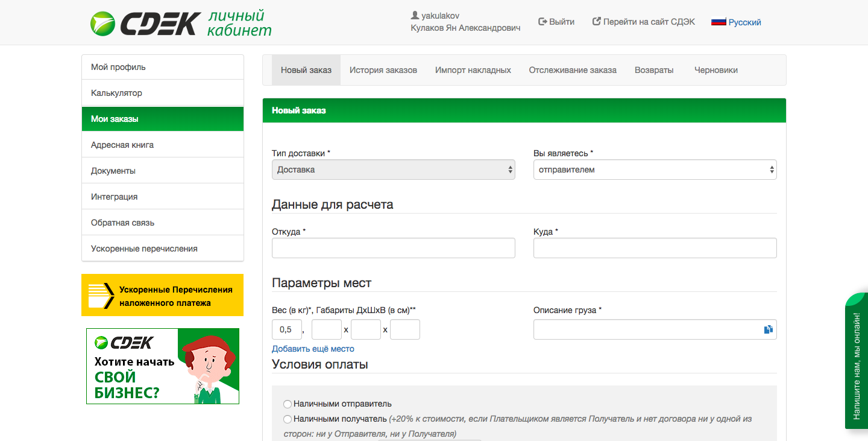Viewport: 868px width, 441px height.
Task: Open 'Обратная связь' in the sidebar
Action: [163, 223]
